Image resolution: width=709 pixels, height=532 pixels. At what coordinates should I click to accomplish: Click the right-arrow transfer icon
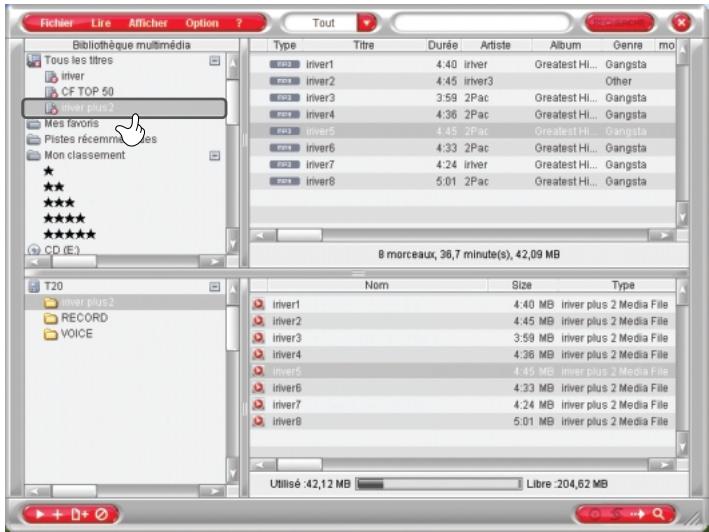(x=637, y=514)
